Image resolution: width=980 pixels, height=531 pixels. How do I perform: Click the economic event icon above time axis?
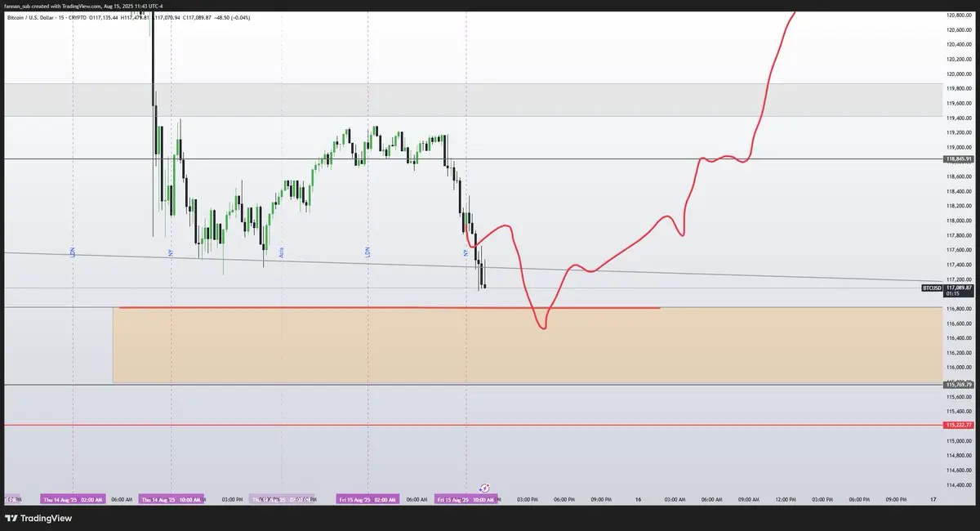click(x=483, y=488)
